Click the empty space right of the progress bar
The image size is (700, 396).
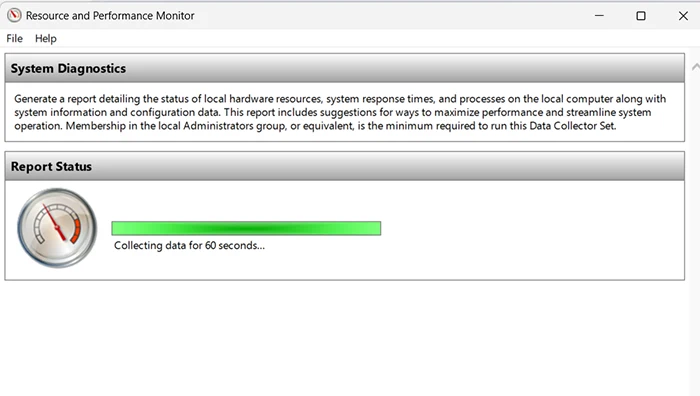(x=531, y=228)
